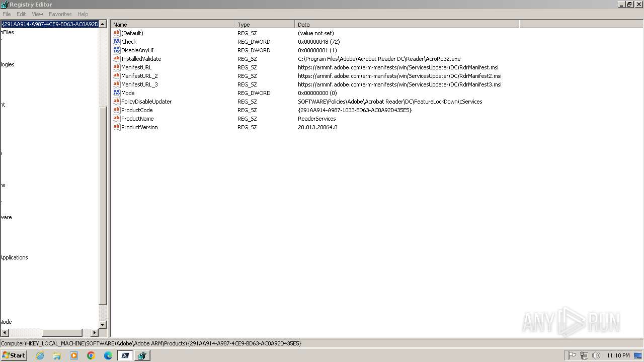
Task: Open the Favorites menu
Action: click(60, 14)
